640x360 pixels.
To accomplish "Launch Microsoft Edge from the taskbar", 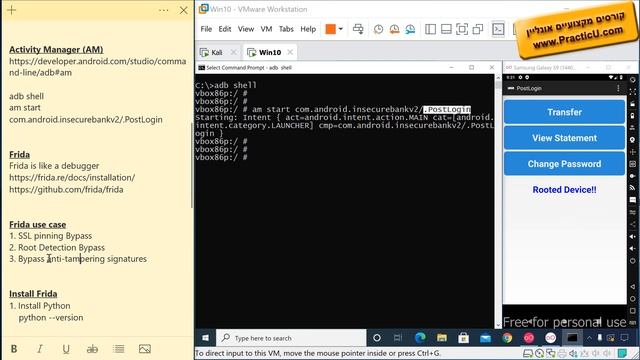I will pos(420,338).
